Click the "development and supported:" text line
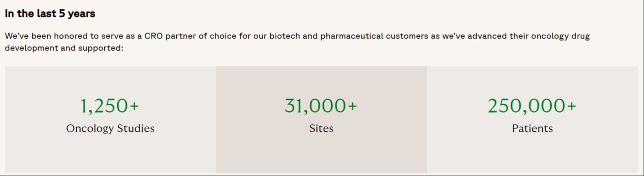644x176 pixels. pyautogui.click(x=64, y=48)
